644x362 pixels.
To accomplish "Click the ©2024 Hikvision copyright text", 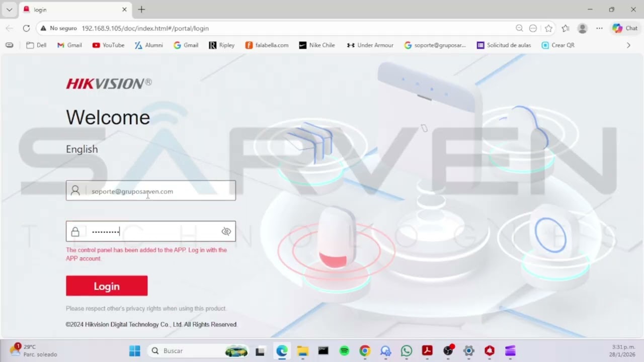I will (x=151, y=324).
